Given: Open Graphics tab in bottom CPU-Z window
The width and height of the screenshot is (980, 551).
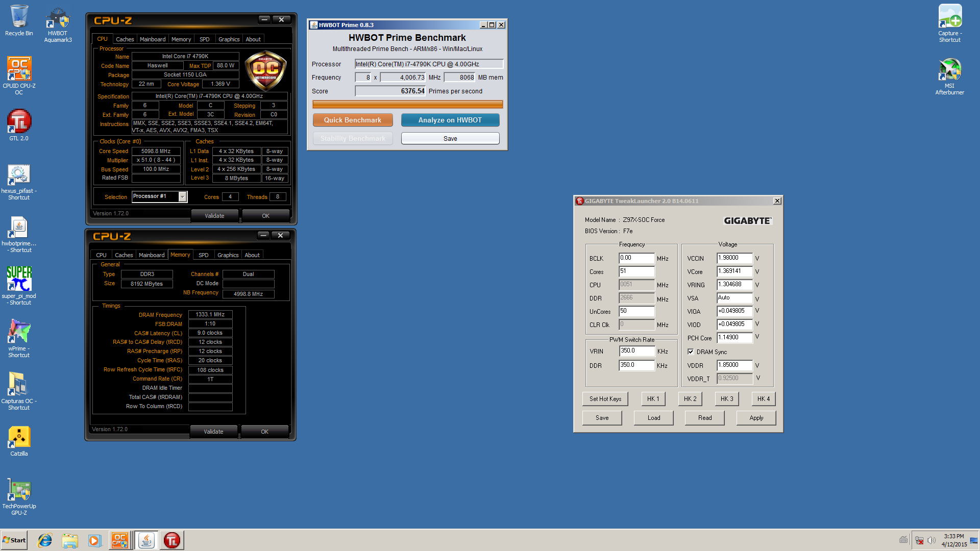Looking at the screenshot, I should tap(228, 255).
